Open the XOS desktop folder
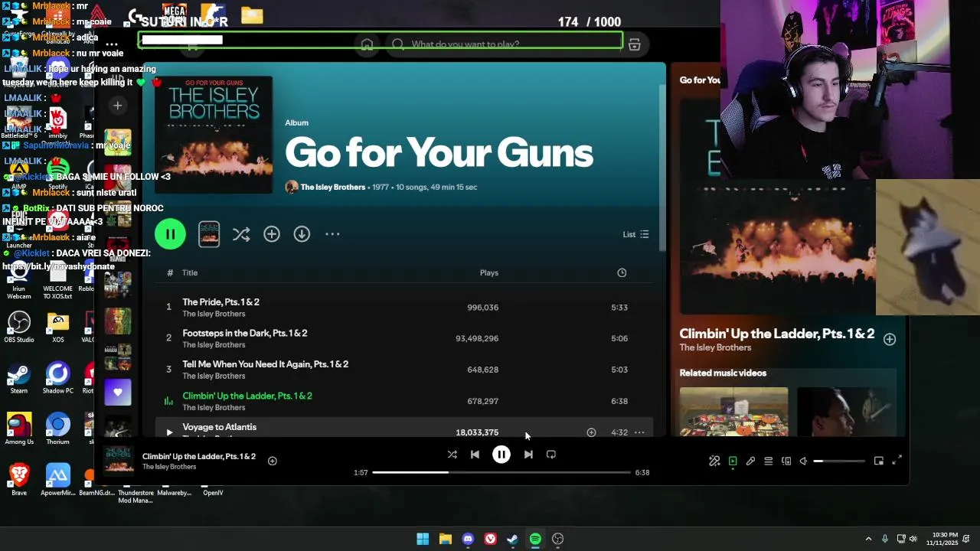The height and width of the screenshot is (551, 980). 58,327
